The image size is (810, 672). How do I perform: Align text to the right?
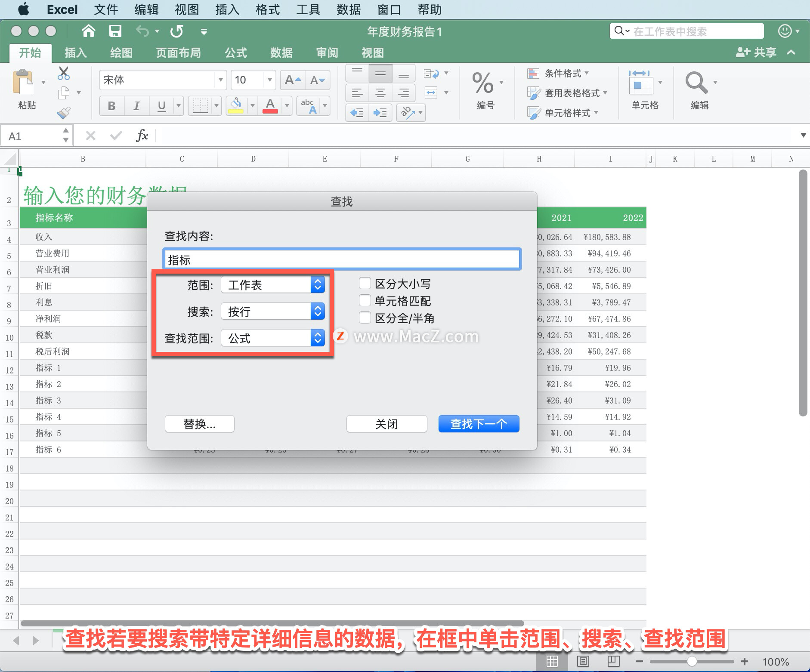point(403,92)
